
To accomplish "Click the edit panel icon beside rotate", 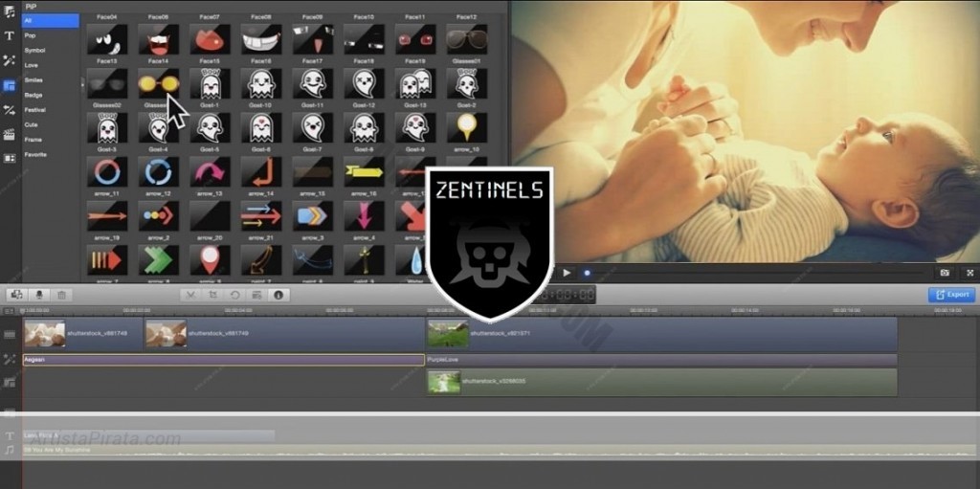I will click(x=256, y=295).
